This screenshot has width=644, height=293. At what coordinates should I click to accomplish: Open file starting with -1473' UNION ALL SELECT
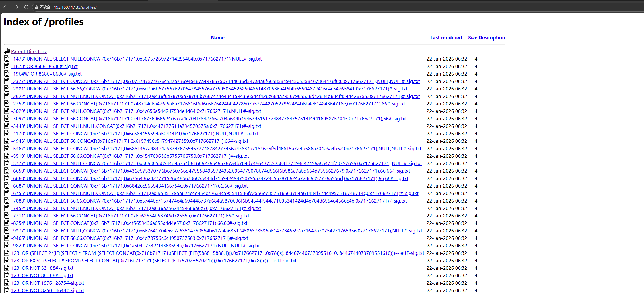click(x=137, y=59)
